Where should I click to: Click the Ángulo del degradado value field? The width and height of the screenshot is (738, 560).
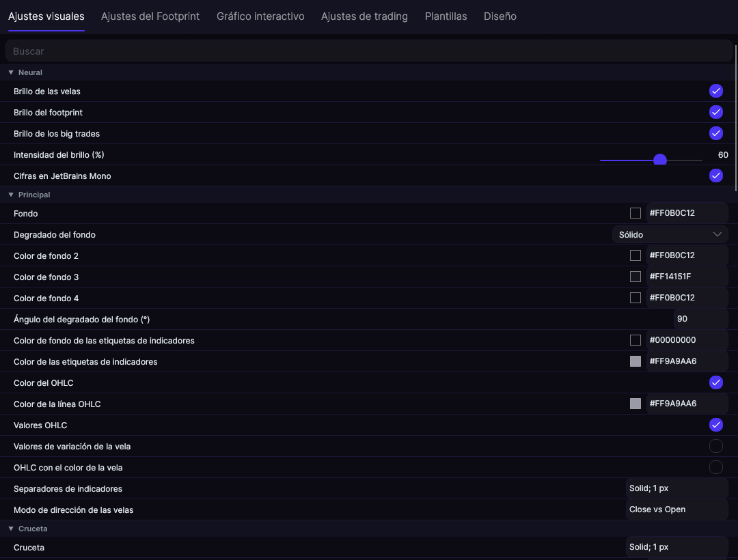click(700, 319)
